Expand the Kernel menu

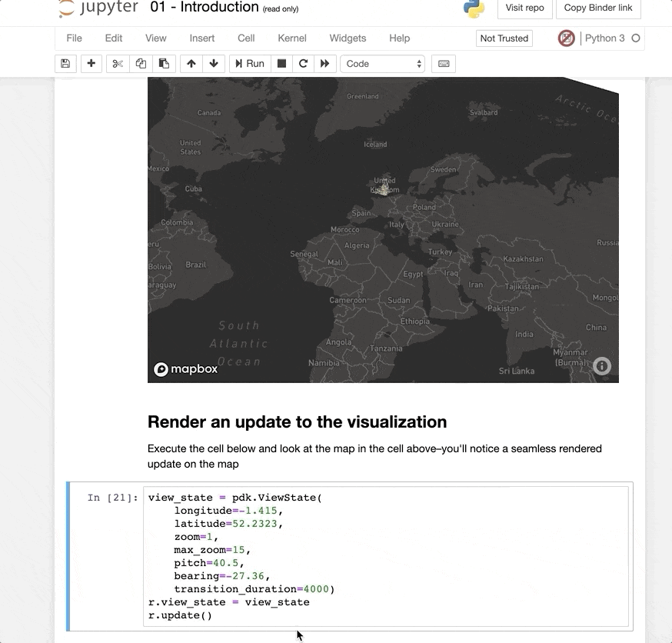click(x=291, y=38)
